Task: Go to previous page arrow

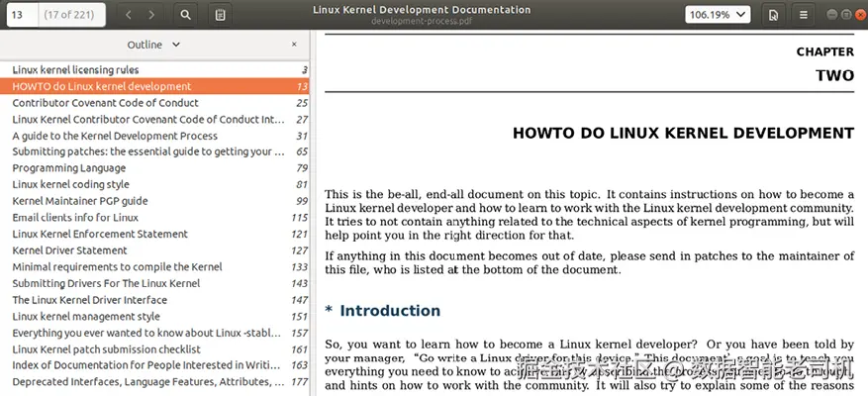Action: 129,15
